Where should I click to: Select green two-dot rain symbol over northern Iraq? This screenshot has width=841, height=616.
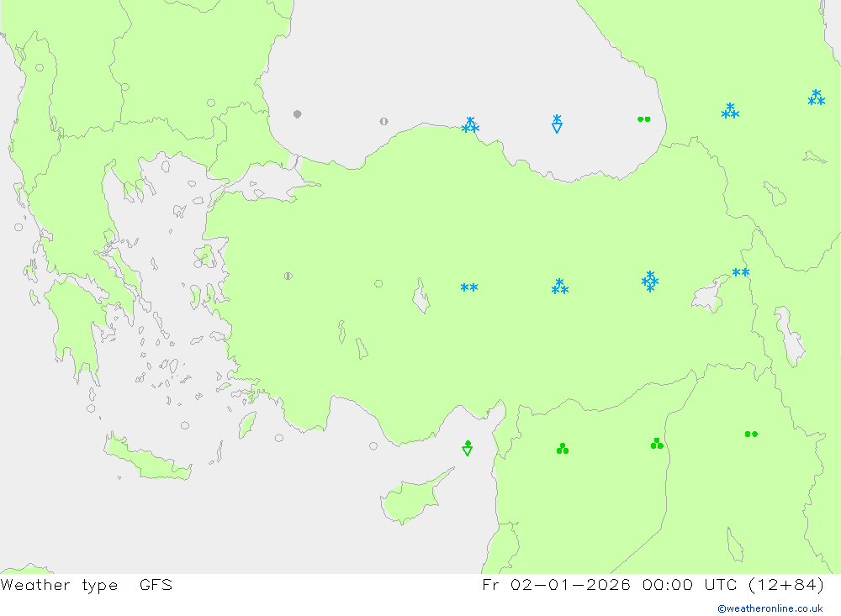[x=751, y=434]
